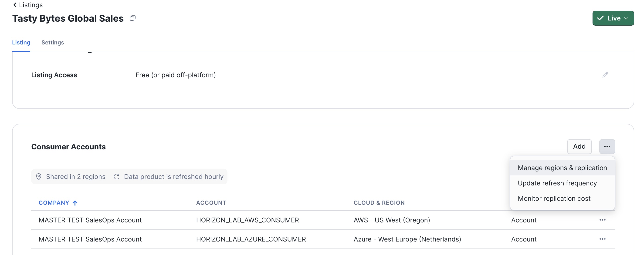Select Monitor replication cost option
644x255 pixels.
pos(554,198)
